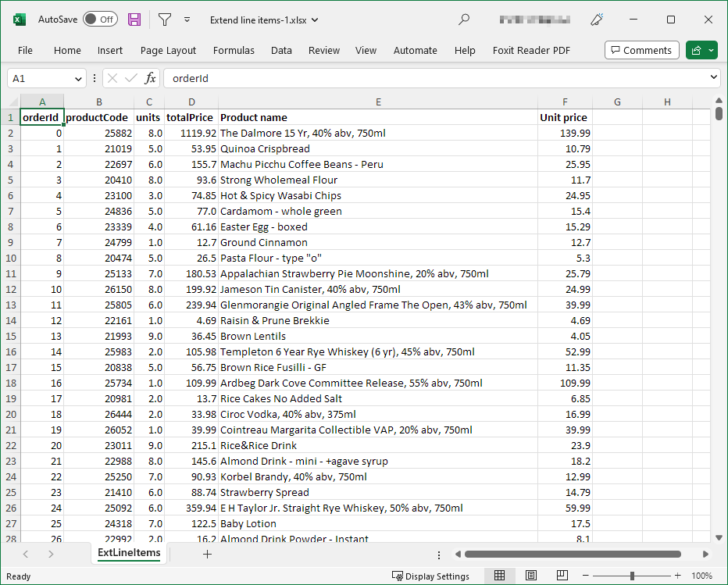This screenshot has height=585, width=728.
Task: Select Page Break Preview view icon
Action: click(x=562, y=576)
